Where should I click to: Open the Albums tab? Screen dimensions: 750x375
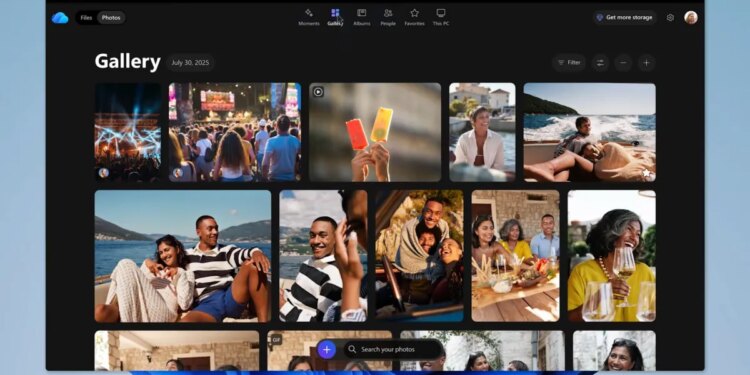tap(362, 17)
